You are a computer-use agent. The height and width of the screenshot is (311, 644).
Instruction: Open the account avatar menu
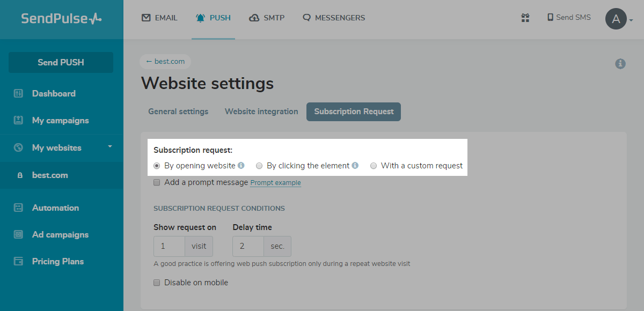click(x=619, y=19)
